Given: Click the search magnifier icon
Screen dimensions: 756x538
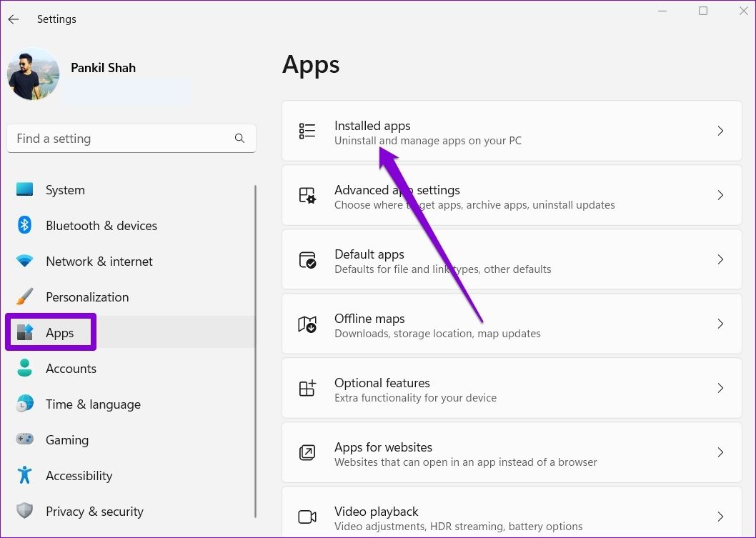Looking at the screenshot, I should (239, 139).
